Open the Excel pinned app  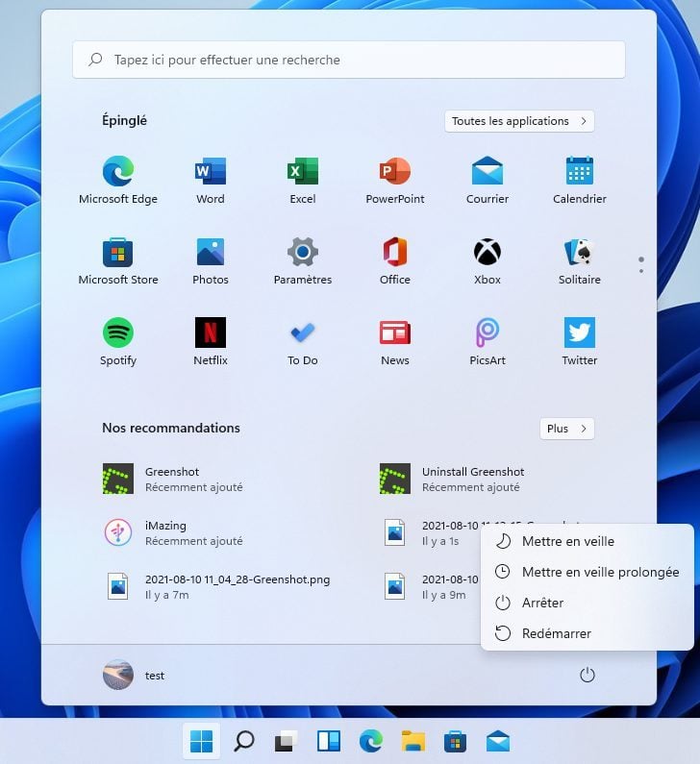pos(303,180)
